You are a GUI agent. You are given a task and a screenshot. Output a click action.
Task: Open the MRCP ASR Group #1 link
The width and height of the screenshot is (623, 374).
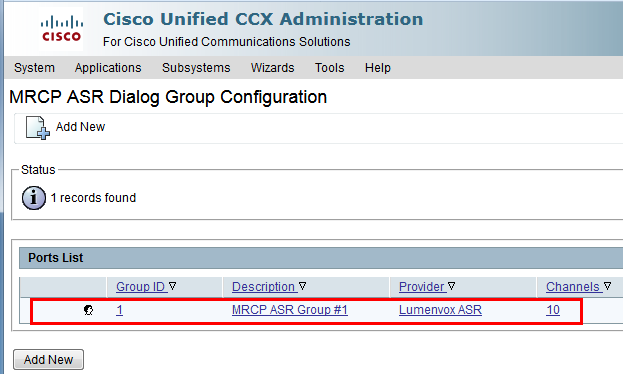pyautogui.click(x=290, y=310)
